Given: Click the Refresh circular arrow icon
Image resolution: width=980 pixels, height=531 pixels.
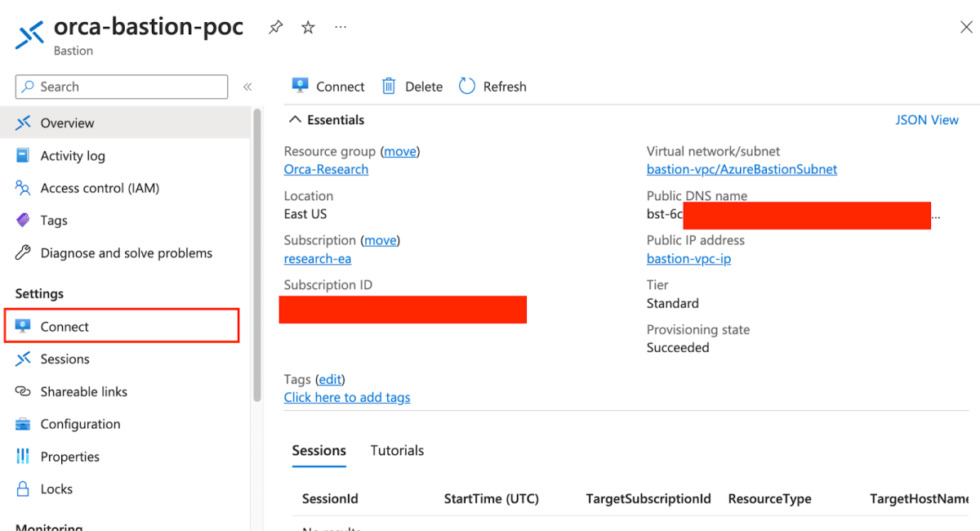Looking at the screenshot, I should [x=467, y=86].
